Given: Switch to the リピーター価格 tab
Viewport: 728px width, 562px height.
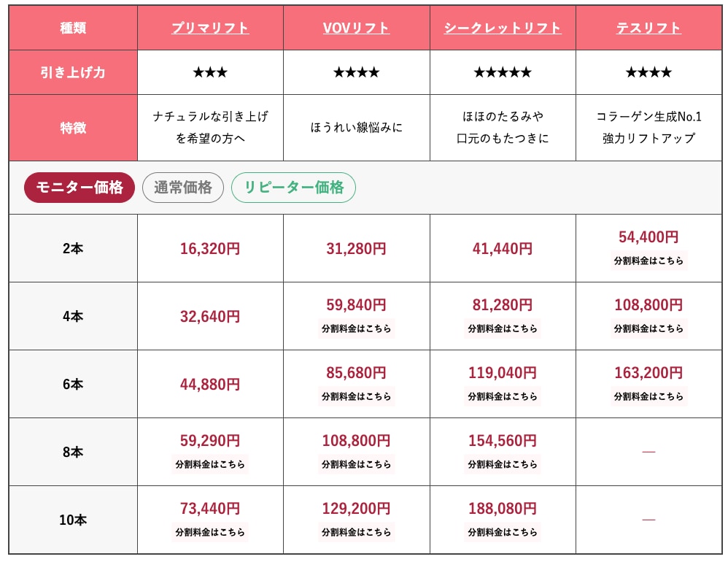Looking at the screenshot, I should pos(293,188).
